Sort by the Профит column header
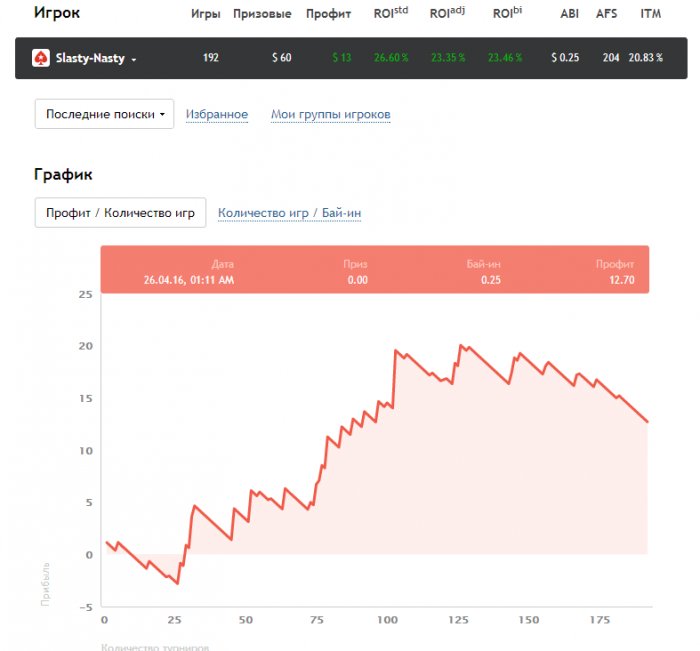This screenshot has height=651, width=700. pos(328,15)
